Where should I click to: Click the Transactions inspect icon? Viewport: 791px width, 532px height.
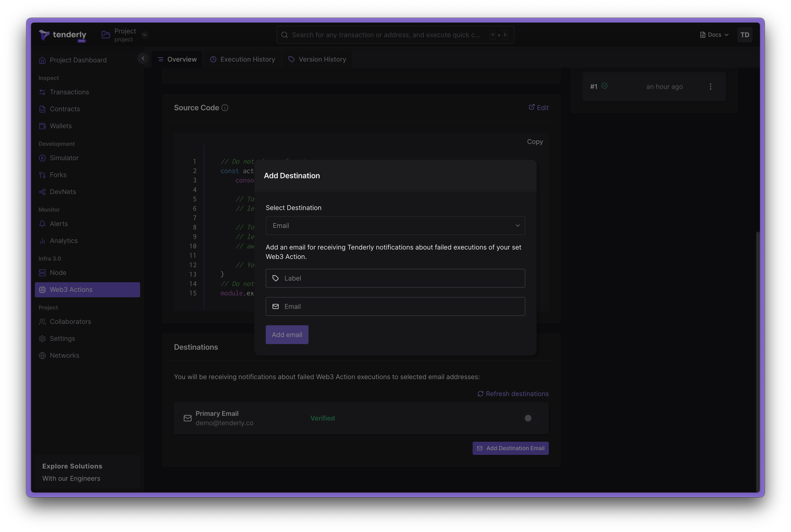pyautogui.click(x=42, y=92)
